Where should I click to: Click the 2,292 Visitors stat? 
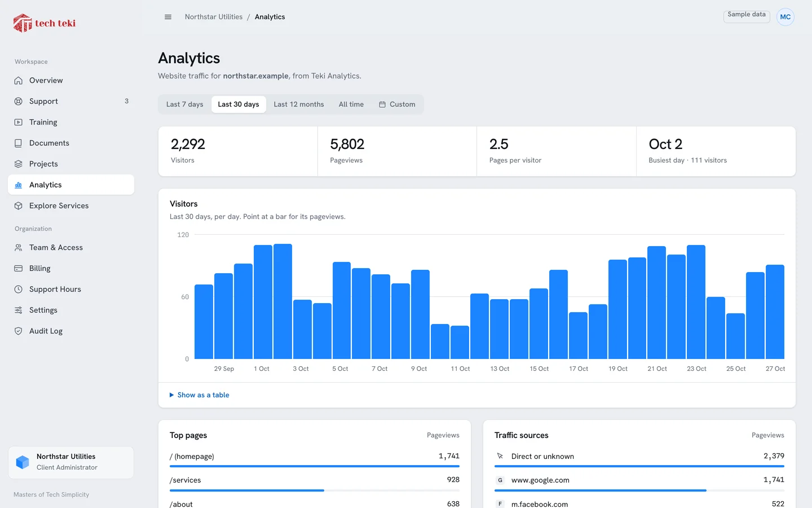(x=238, y=151)
